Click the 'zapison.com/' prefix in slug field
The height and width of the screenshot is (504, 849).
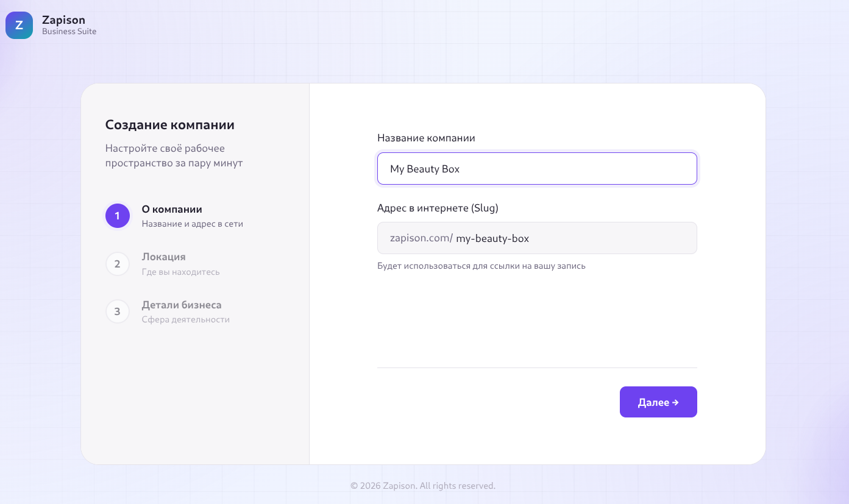pos(421,238)
